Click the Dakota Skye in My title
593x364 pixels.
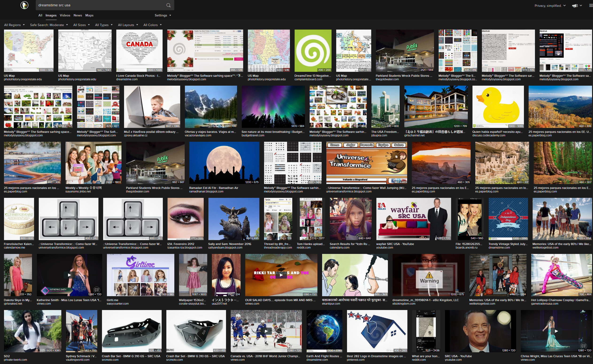[18, 300]
